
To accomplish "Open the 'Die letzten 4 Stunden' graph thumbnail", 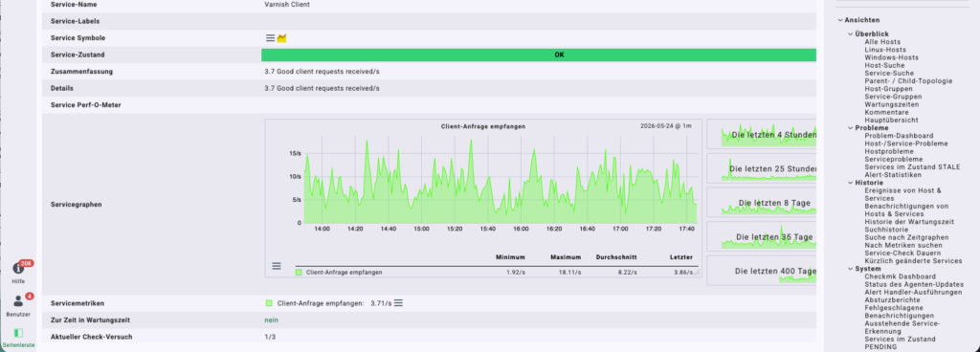I will coord(761,134).
